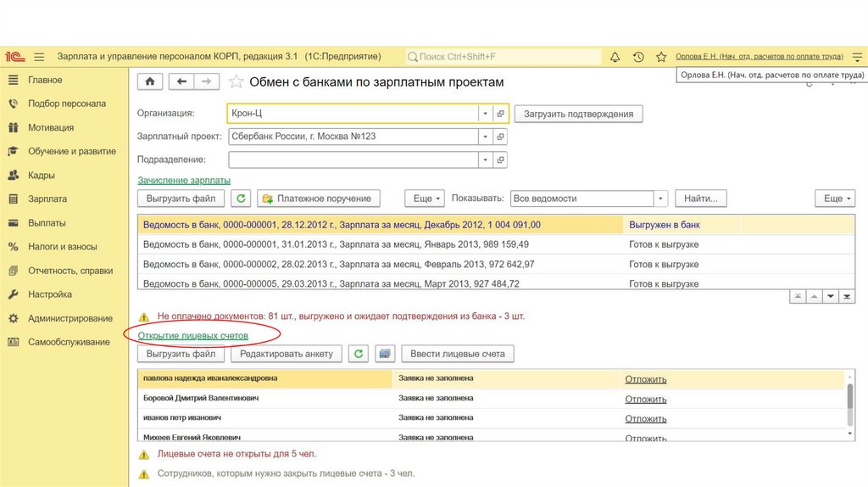
Task: Refresh the personal accounts list
Action: click(359, 354)
